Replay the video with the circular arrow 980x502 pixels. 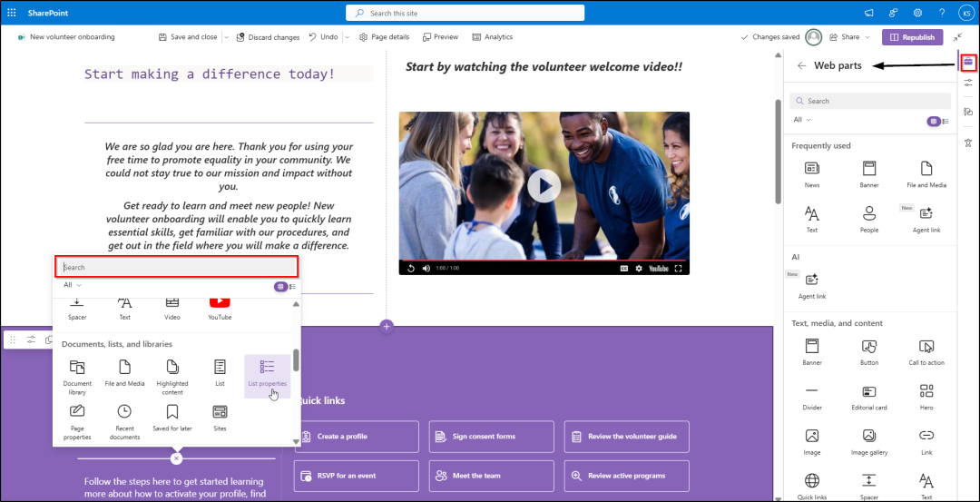[411, 268]
